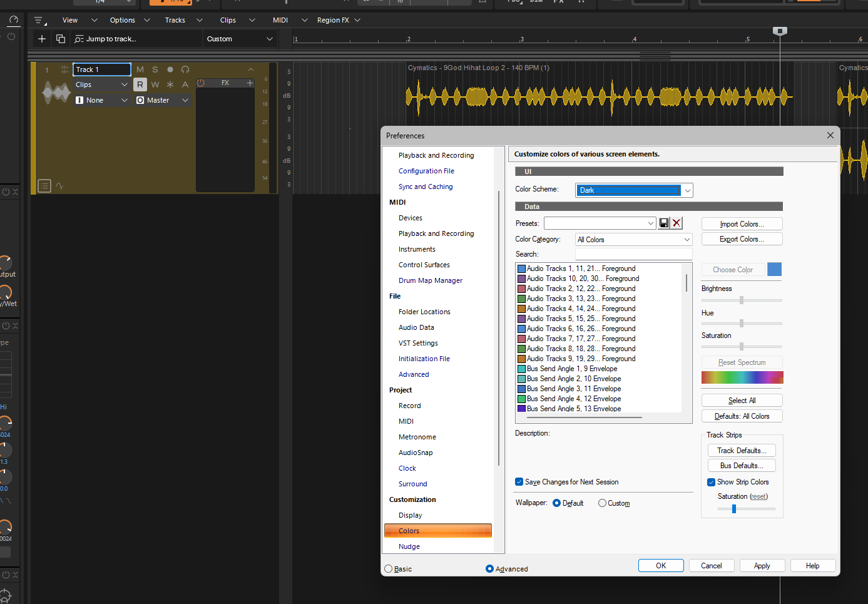Click the blue current color swatch

[774, 270]
